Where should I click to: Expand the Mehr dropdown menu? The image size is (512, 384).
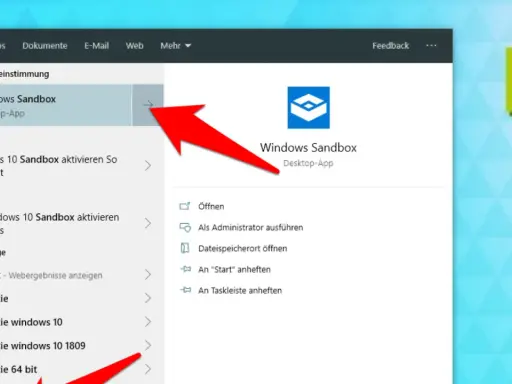tap(175, 46)
